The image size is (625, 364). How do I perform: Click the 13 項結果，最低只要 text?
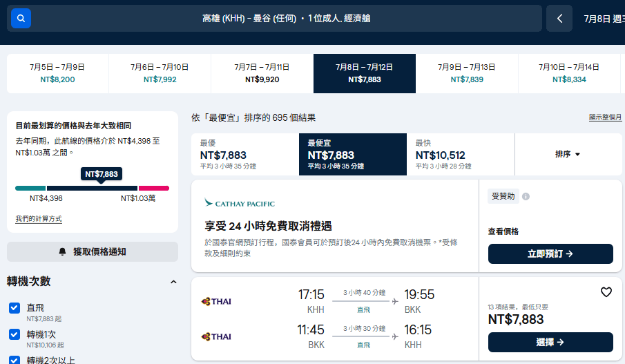click(x=518, y=307)
